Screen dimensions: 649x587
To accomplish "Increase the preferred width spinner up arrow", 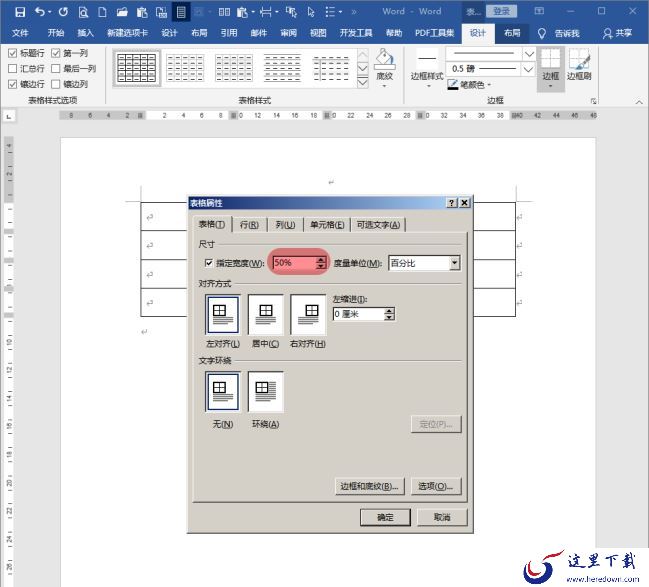I will click(321, 260).
